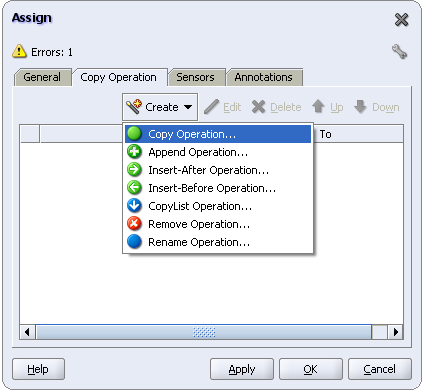Click the Edit label in toolbar
This screenshot has width=423, height=390.
(232, 107)
